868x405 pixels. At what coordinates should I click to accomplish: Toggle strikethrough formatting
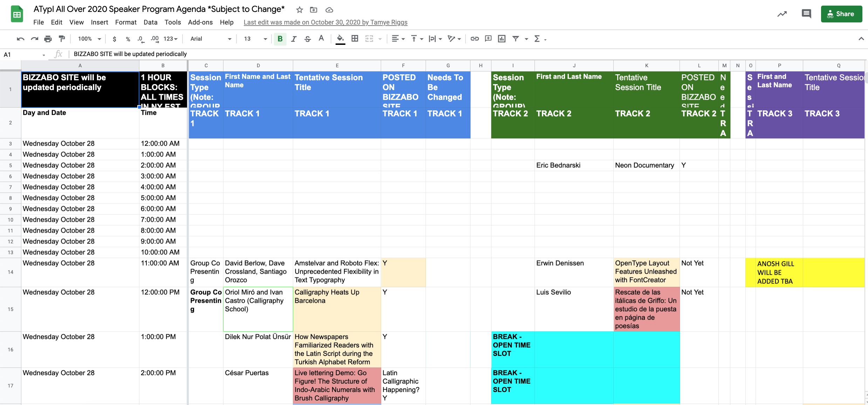(x=308, y=39)
